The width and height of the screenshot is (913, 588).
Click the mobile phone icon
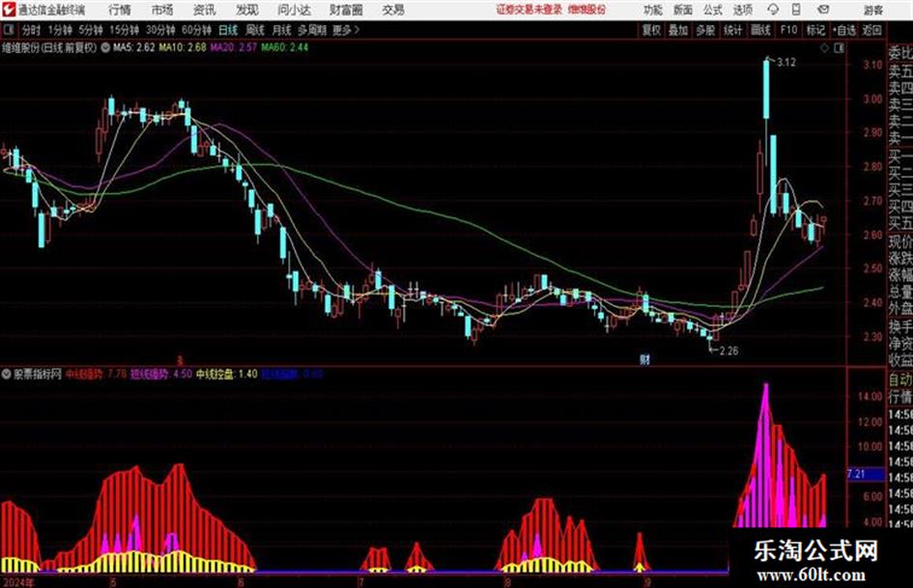coord(796,10)
